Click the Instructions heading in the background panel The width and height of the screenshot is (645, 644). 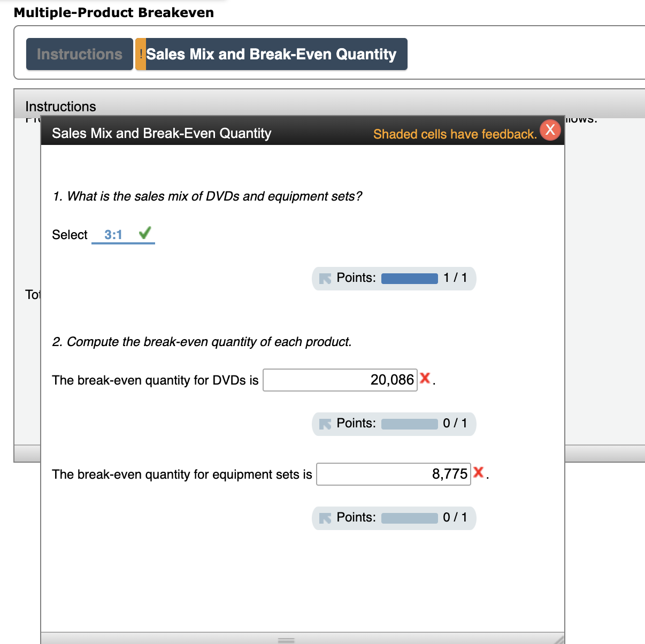coord(60,106)
